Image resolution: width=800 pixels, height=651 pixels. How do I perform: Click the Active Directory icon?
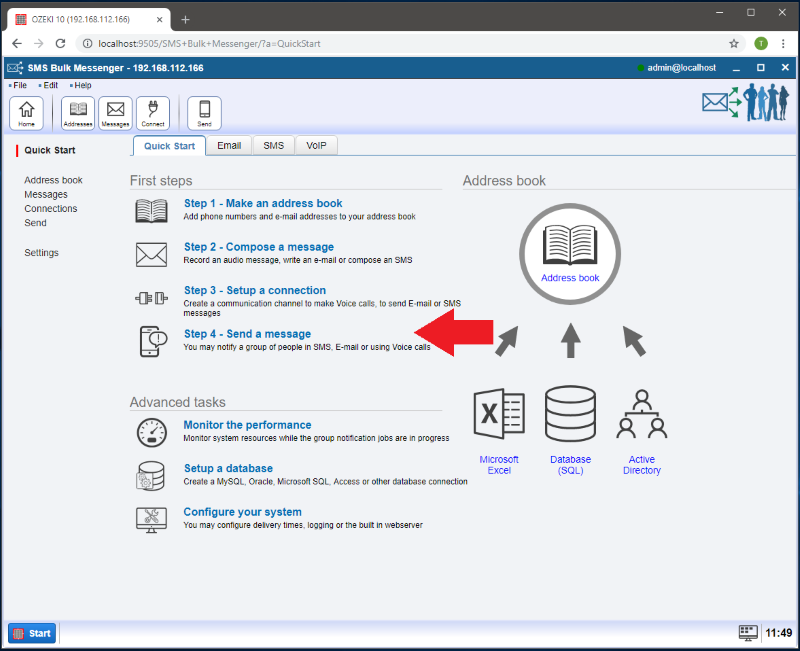click(x=642, y=415)
